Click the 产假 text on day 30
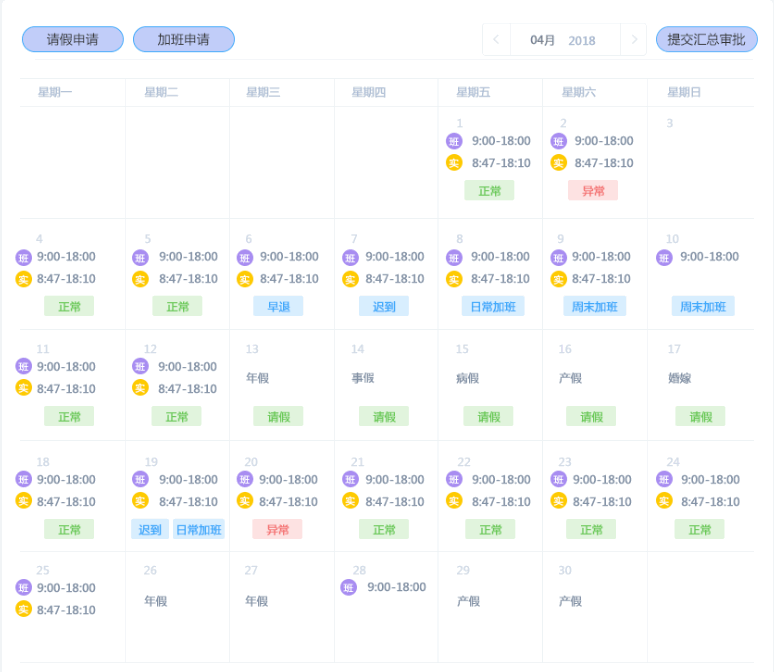Viewport: 774px width, 672px height. coord(571,601)
